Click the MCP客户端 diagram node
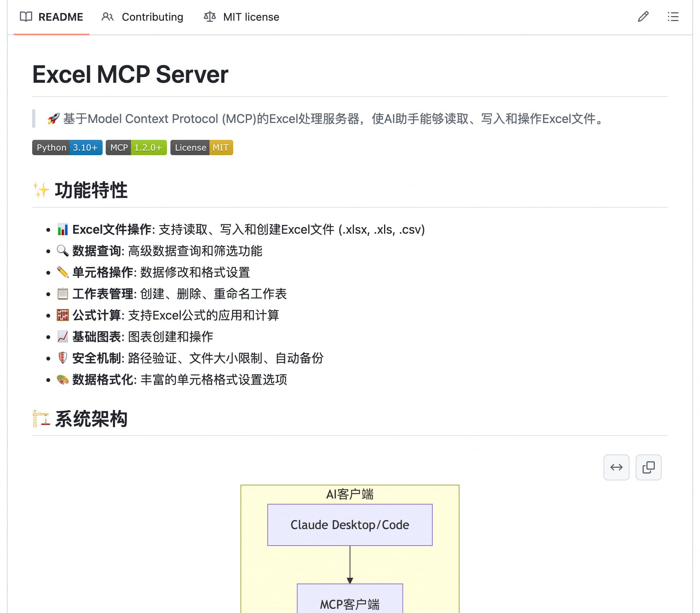The width and height of the screenshot is (700, 613). [350, 598]
